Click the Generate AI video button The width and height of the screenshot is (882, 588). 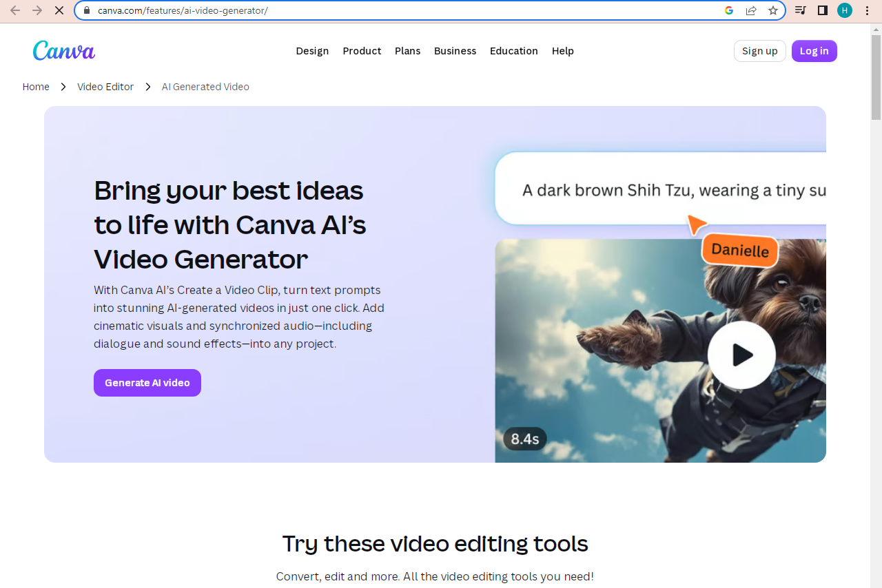point(147,383)
